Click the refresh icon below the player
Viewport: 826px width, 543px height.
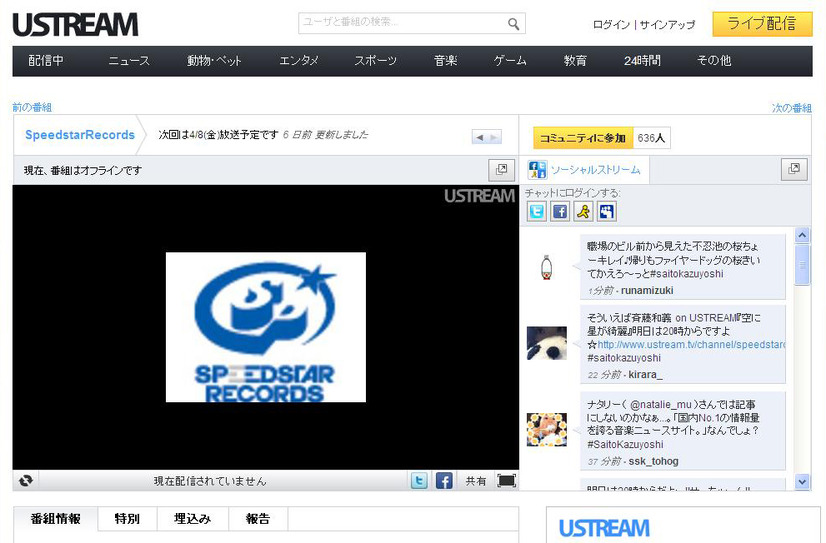point(25,480)
